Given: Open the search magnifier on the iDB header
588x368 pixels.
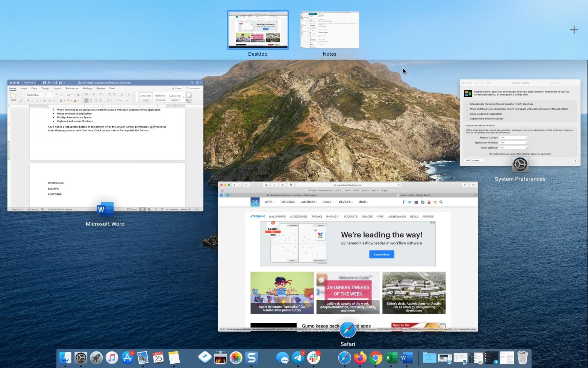Looking at the screenshot, I should pyautogui.click(x=441, y=202).
